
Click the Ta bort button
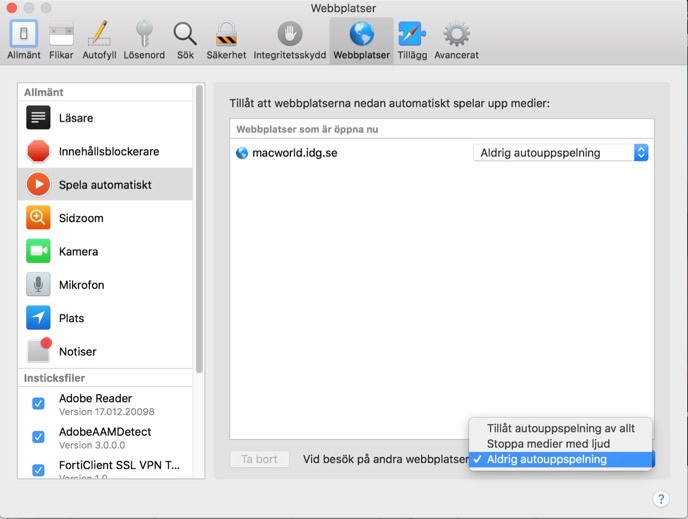point(259,459)
